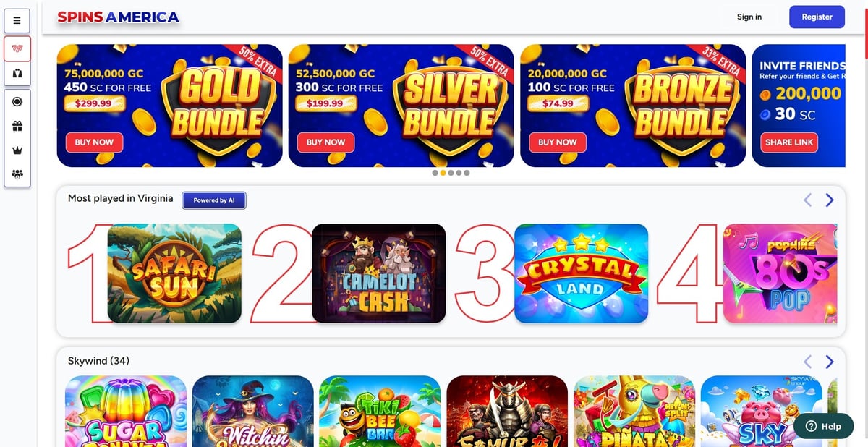Open the Help chat widget
Screen dimensions: 868x447
tap(823, 426)
